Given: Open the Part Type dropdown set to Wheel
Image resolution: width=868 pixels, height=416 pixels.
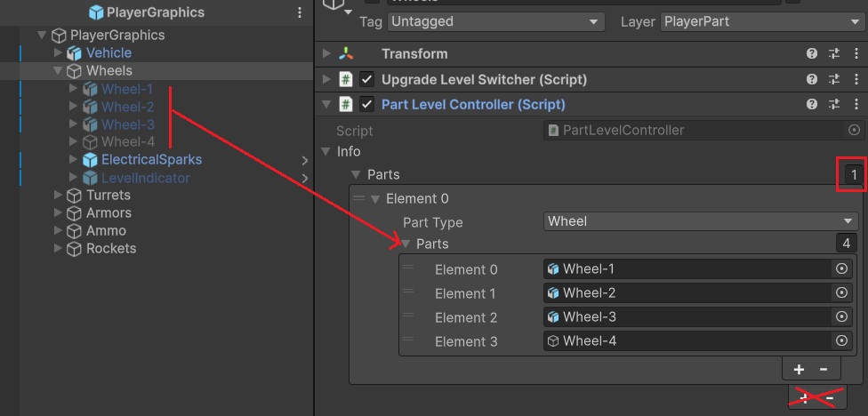Looking at the screenshot, I should [700, 221].
